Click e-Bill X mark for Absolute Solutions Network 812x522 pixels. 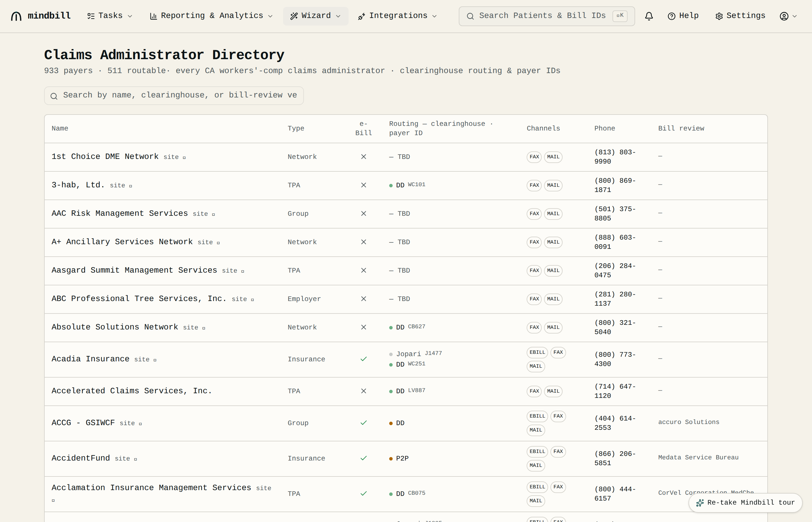363,327
